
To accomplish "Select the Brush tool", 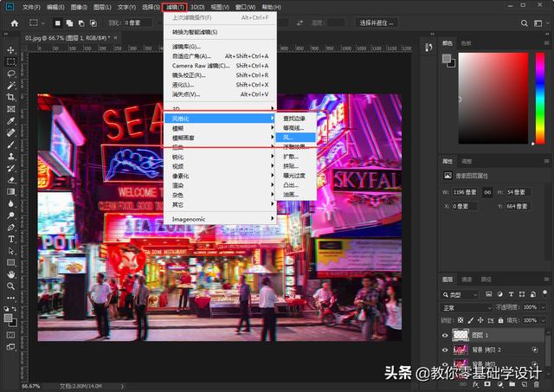I will [11, 145].
